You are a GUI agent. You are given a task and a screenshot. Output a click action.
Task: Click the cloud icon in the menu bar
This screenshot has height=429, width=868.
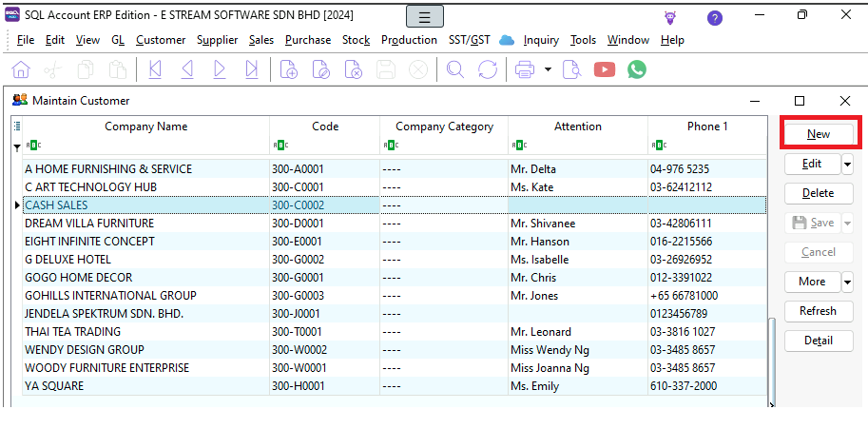[x=507, y=40]
